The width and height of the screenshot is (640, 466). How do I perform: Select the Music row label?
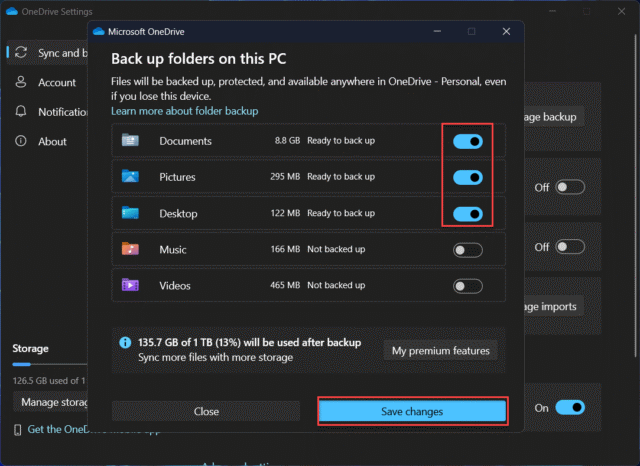[173, 249]
